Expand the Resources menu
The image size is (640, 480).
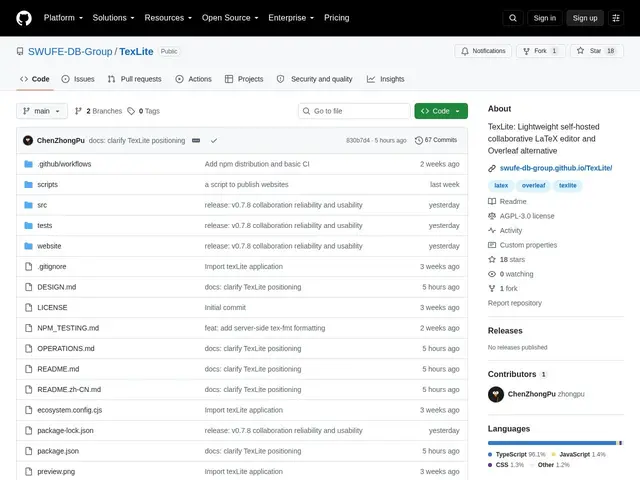tap(168, 18)
